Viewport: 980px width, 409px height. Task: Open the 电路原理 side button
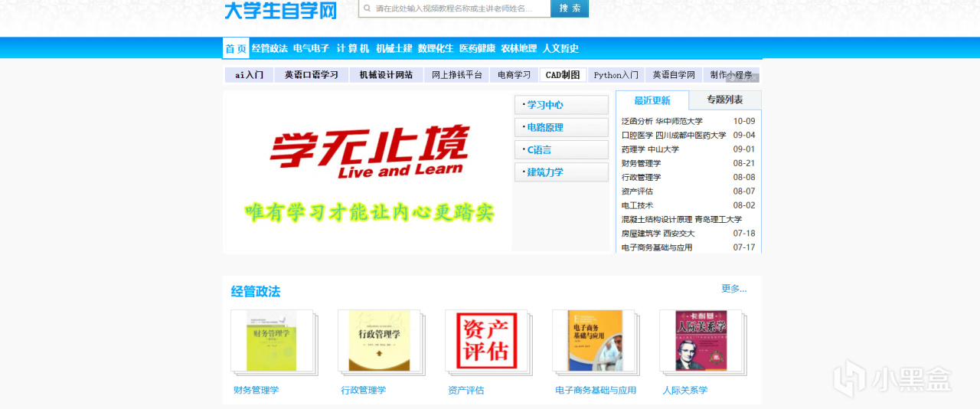561,127
